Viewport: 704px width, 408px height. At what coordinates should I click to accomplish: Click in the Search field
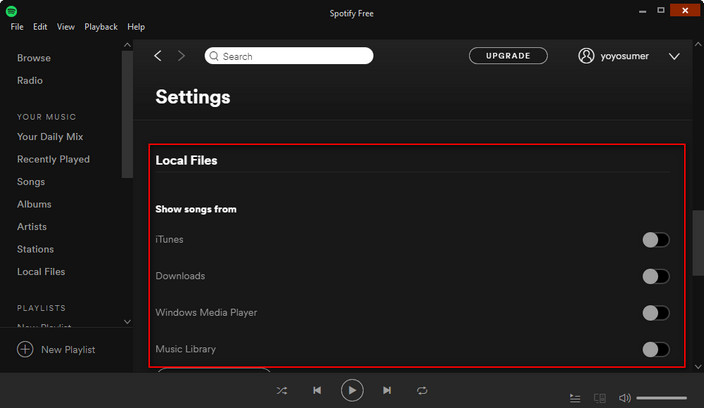(289, 56)
